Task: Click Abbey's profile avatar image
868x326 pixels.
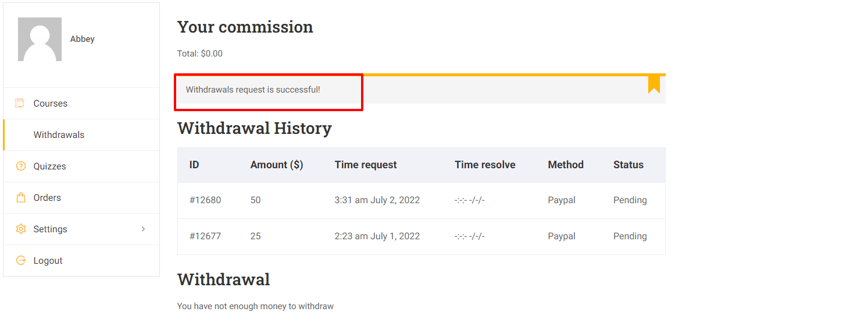Action: coord(40,39)
